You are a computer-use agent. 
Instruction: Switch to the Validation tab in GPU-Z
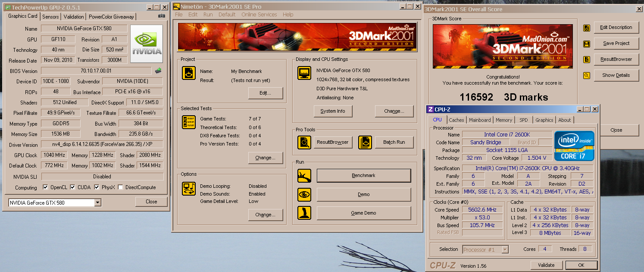pyautogui.click(x=74, y=17)
